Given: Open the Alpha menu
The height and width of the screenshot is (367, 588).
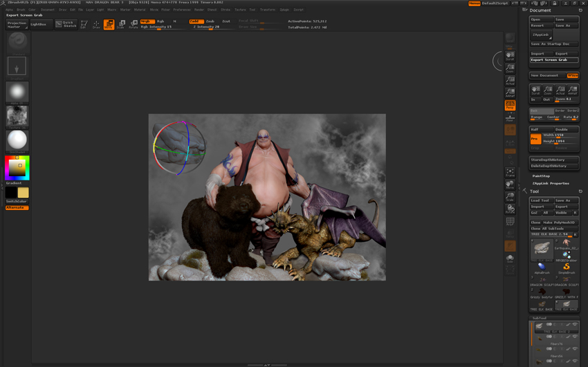Looking at the screenshot, I should tap(9, 10).
